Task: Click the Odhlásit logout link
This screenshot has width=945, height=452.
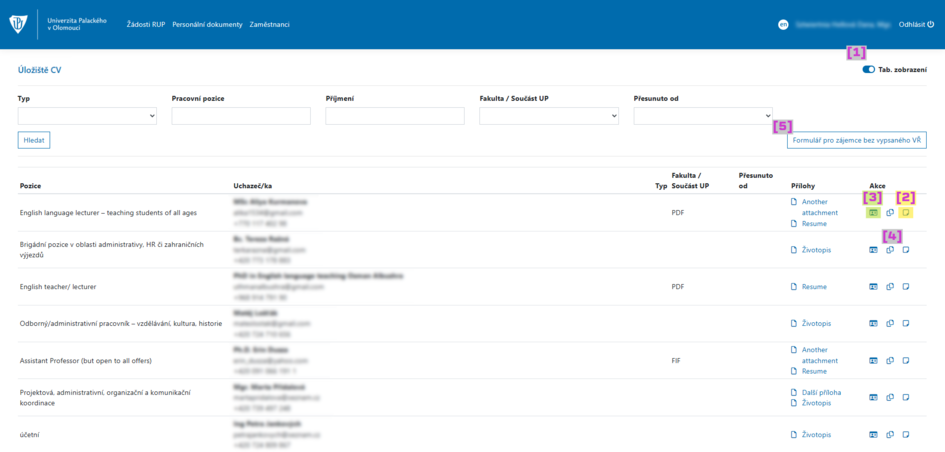Action: (916, 25)
